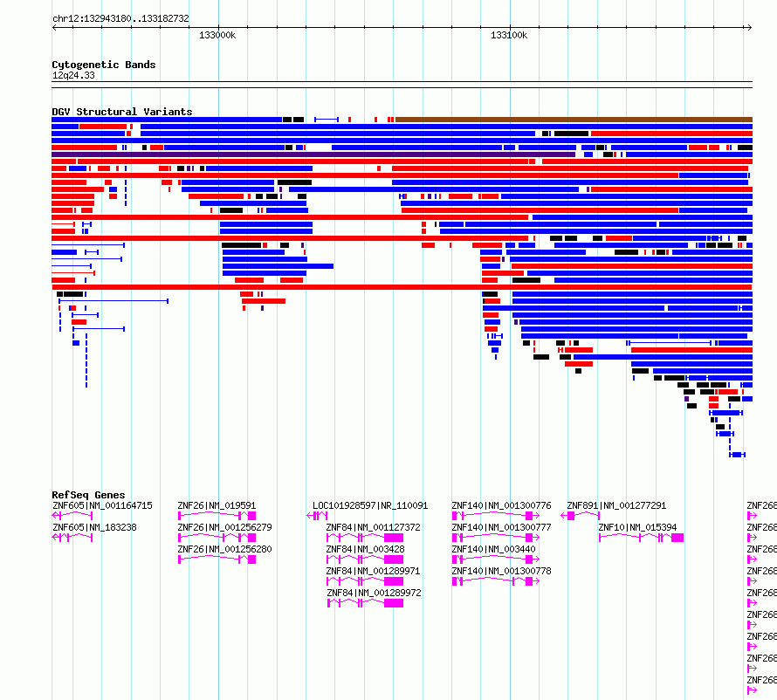Click the ZNF84|NM_001289972 transcript label

pos(375,593)
